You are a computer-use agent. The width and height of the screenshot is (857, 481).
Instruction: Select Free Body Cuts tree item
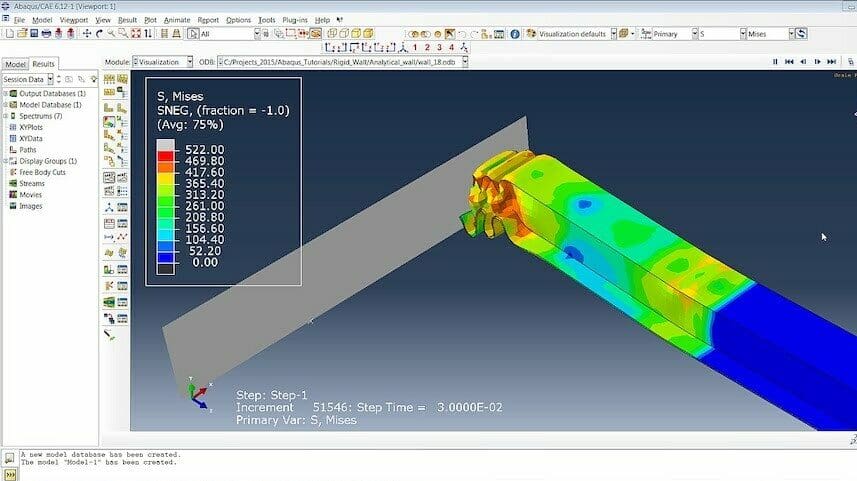click(x=42, y=172)
